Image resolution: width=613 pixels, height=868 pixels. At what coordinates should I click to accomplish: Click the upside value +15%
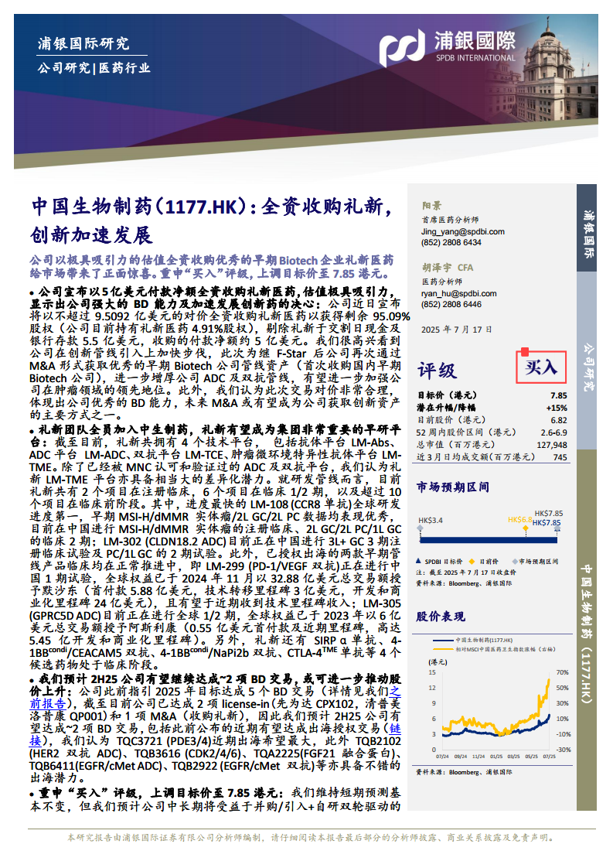pyautogui.click(x=557, y=408)
